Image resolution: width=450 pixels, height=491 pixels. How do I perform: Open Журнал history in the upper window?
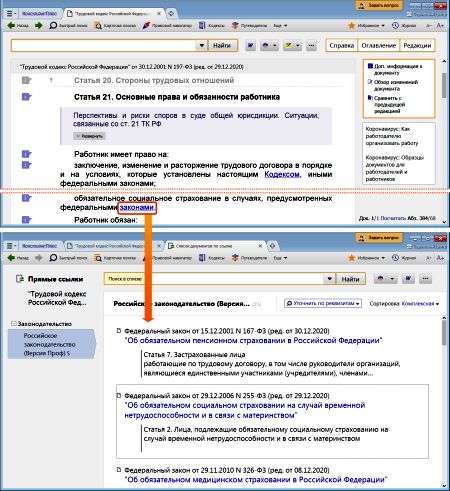click(x=404, y=25)
